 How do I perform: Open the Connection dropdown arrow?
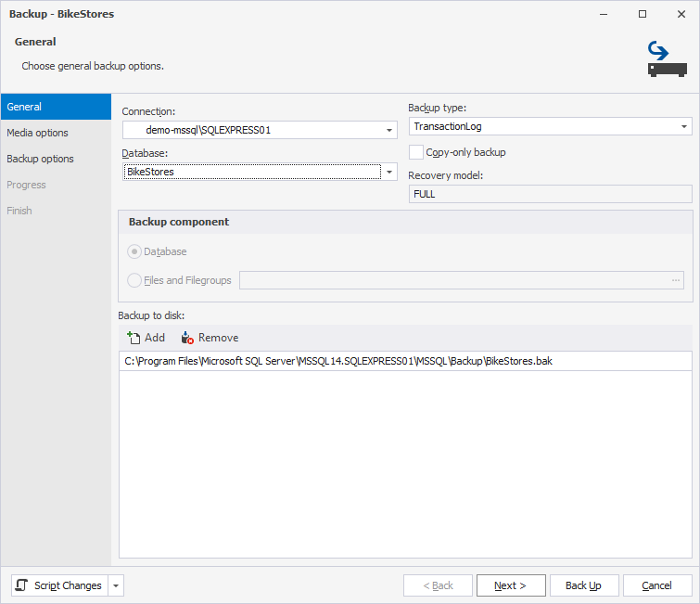pos(389,130)
